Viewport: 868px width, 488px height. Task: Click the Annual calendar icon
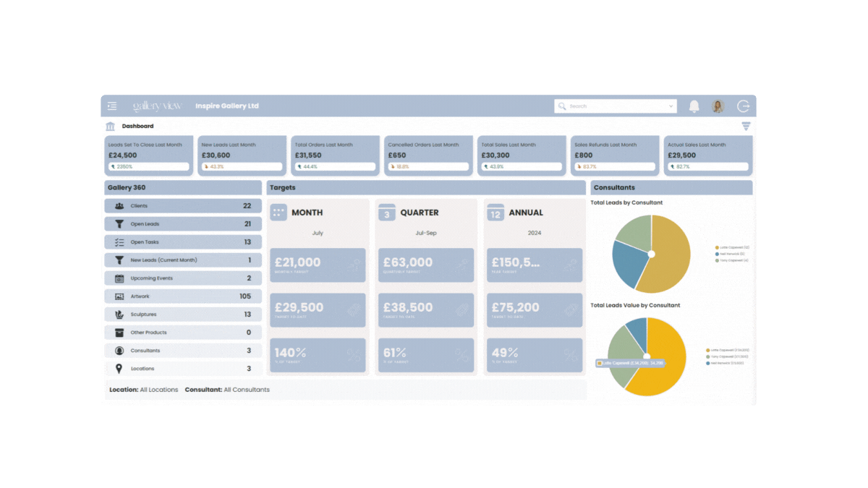495,213
